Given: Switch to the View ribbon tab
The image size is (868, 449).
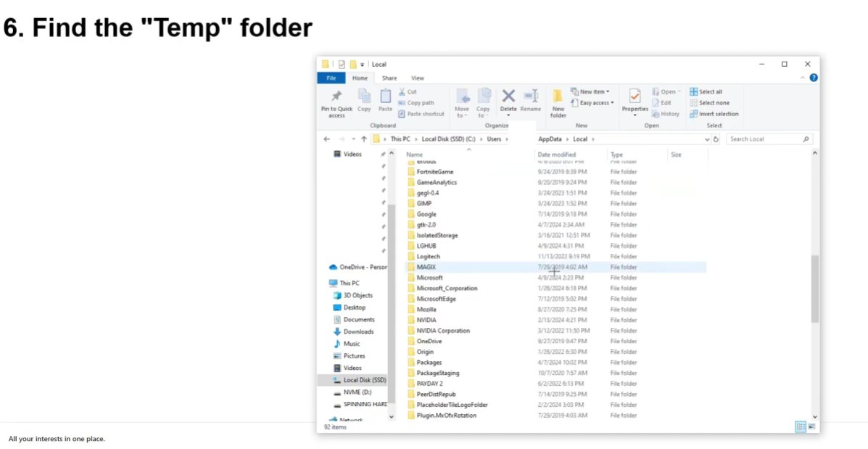Looking at the screenshot, I should (418, 78).
